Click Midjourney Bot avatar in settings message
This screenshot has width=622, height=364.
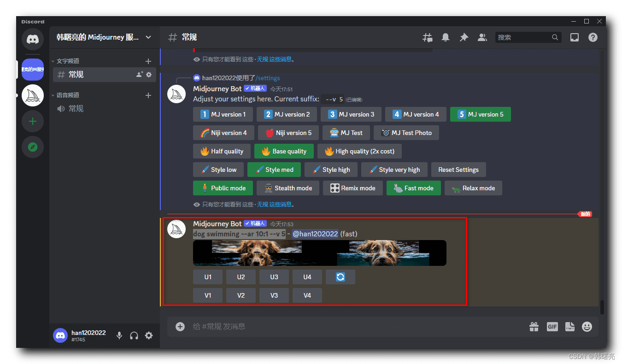pos(176,94)
